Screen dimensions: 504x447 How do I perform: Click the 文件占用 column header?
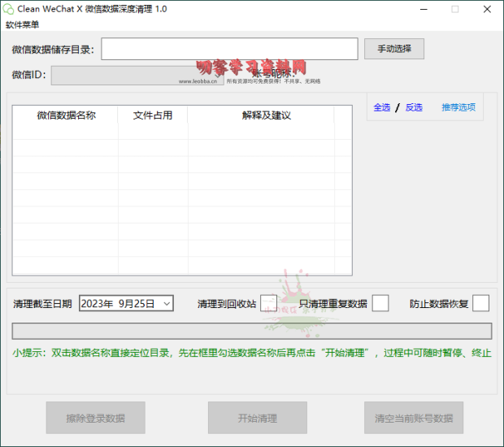click(x=153, y=115)
